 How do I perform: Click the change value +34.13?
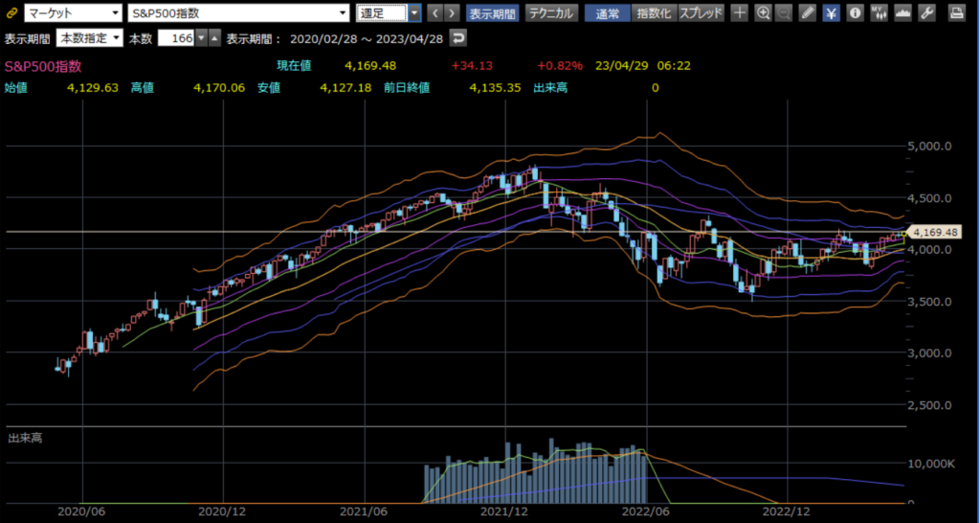click(x=472, y=66)
